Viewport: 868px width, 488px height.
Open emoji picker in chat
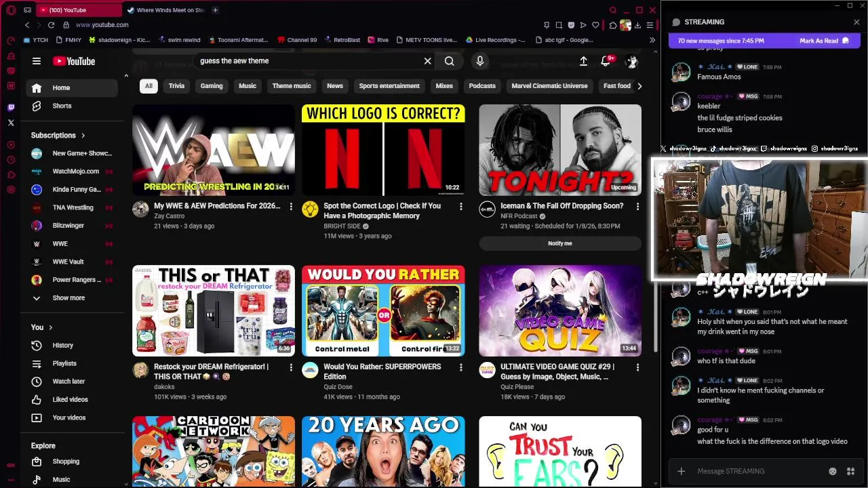833,471
